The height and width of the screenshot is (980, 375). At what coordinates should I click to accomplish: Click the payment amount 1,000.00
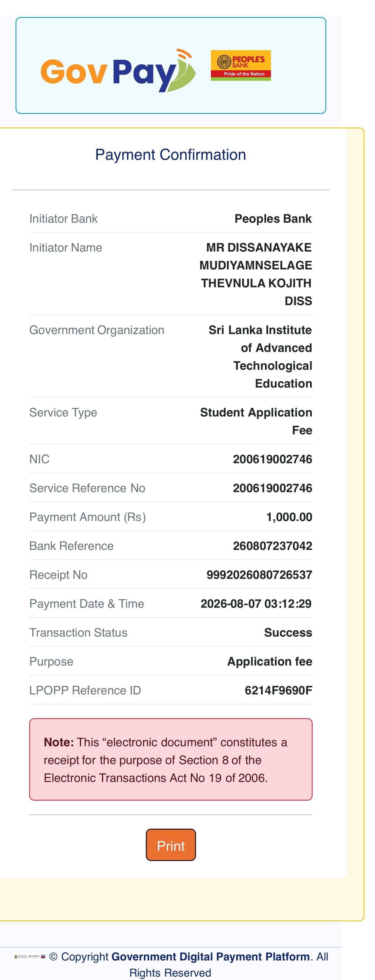click(289, 517)
